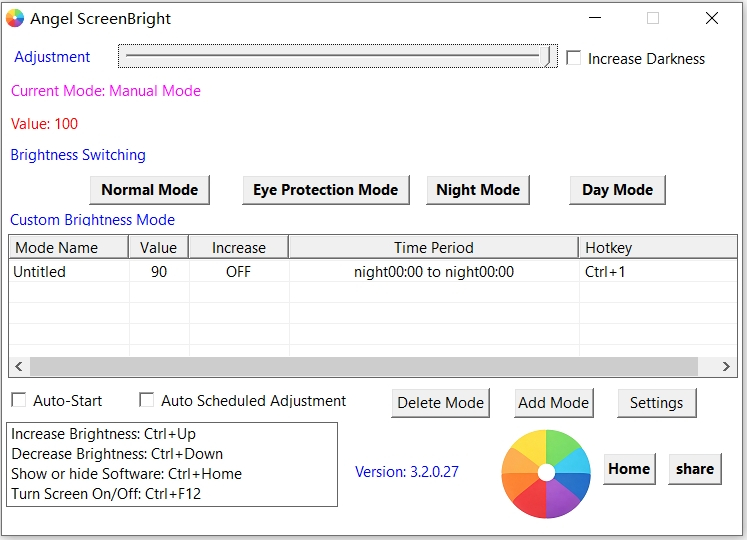Viewport: 747px width, 540px height.
Task: Click the Adjustment label
Action: pyautogui.click(x=52, y=57)
